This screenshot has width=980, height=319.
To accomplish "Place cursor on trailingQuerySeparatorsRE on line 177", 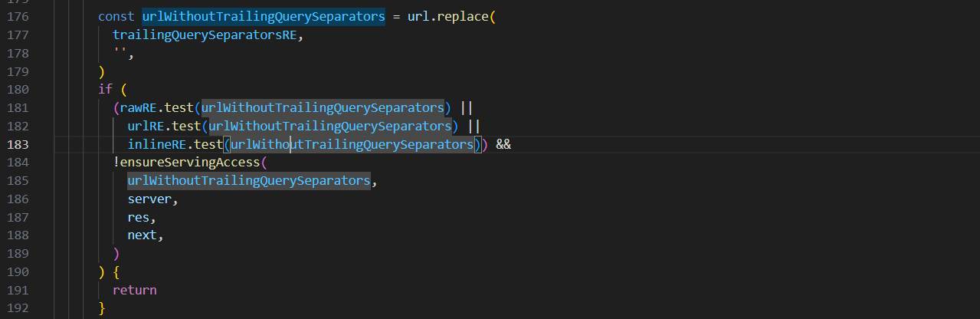I will [x=202, y=35].
